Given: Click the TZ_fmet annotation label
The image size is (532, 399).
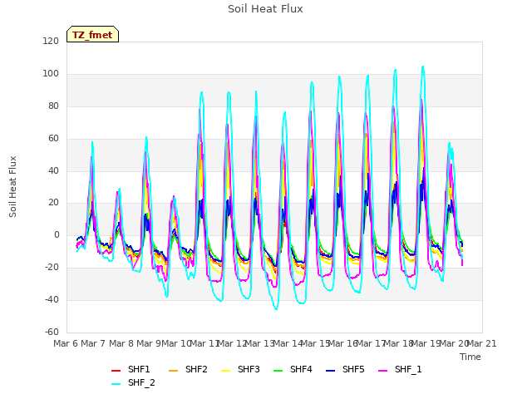Looking at the screenshot, I should click(x=92, y=35).
